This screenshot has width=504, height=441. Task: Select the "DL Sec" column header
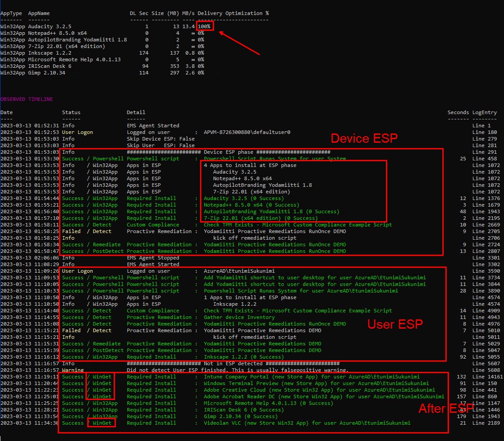(x=139, y=13)
